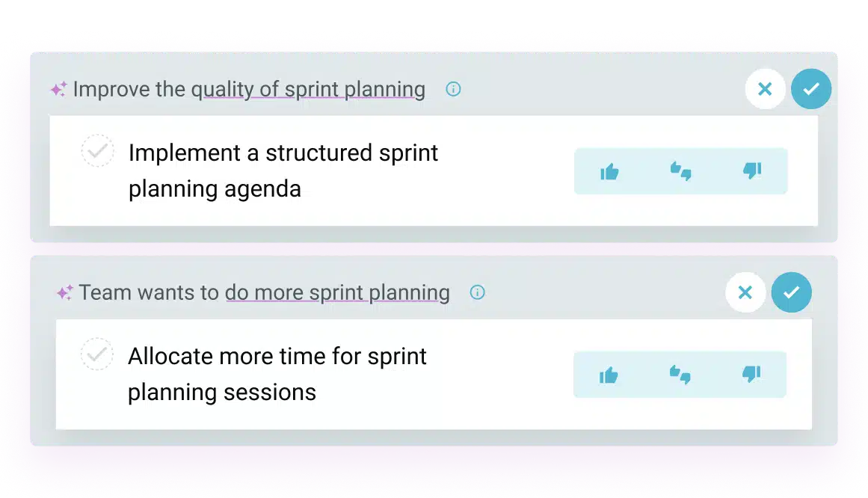The width and height of the screenshot is (868, 498).
Task: Thumbs down Allocate more time action
Action: 751,374
